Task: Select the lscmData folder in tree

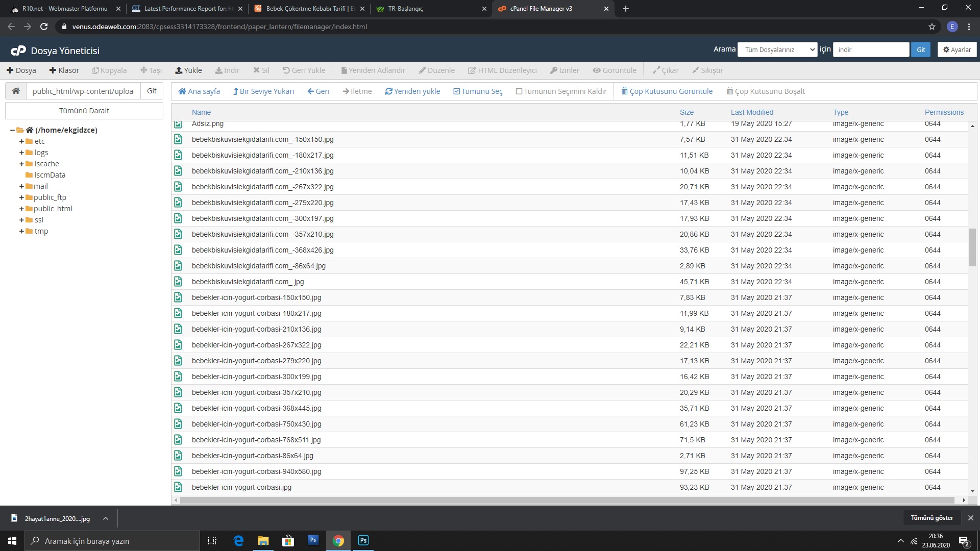Action: click(x=50, y=175)
